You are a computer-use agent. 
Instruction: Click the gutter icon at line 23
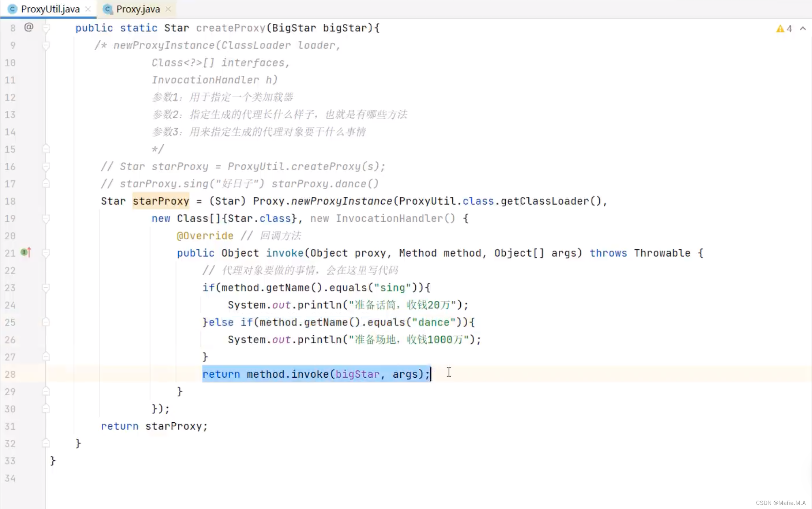(x=46, y=287)
